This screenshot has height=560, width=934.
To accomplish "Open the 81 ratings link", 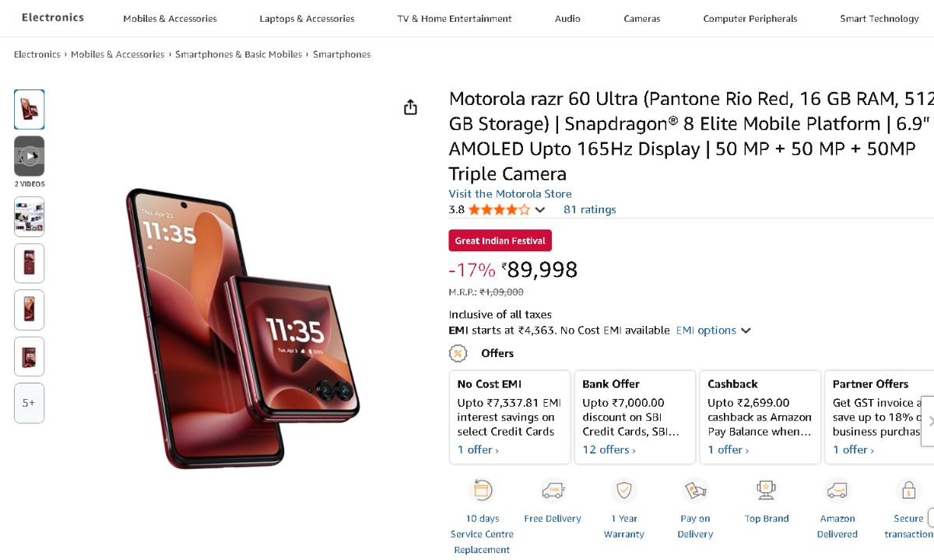I will click(x=589, y=209).
